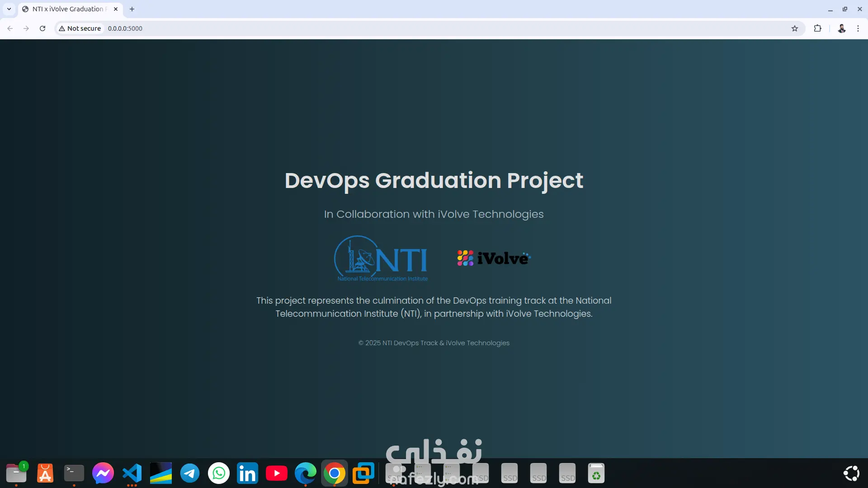View site info via the Not secure chip
This screenshot has height=488, width=868.
80,28
